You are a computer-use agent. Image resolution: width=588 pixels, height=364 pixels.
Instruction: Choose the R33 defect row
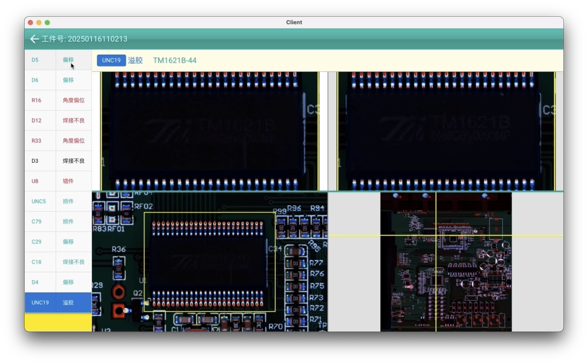pos(58,141)
